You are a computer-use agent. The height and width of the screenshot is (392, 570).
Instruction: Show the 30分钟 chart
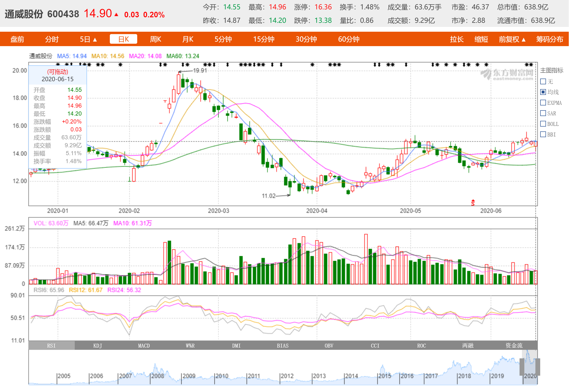tap(306, 39)
